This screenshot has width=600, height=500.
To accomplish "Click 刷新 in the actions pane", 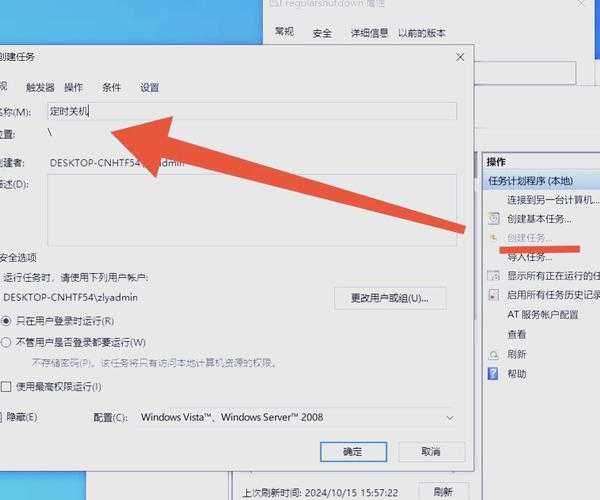I will coord(517,354).
